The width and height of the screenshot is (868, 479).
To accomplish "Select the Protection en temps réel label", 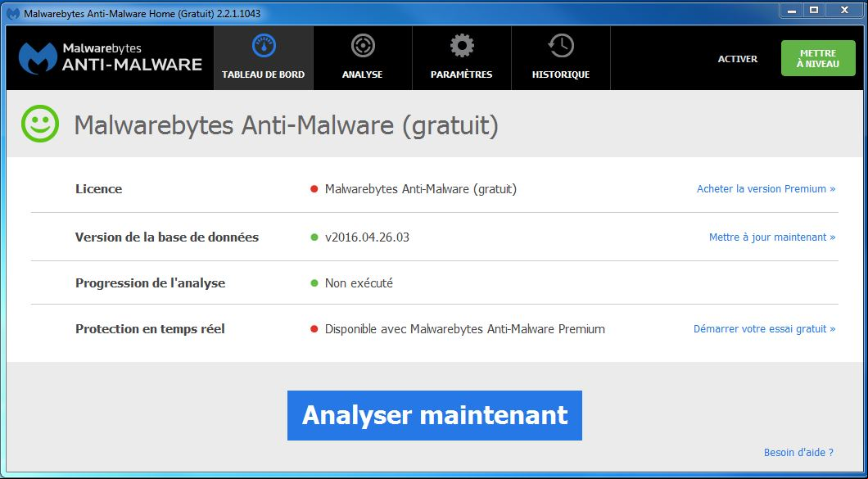I will tap(150, 329).
